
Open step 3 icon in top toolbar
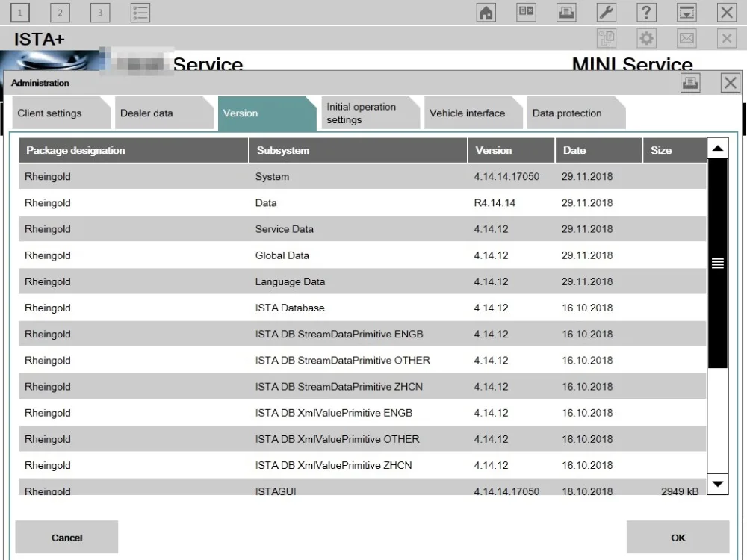click(x=100, y=13)
